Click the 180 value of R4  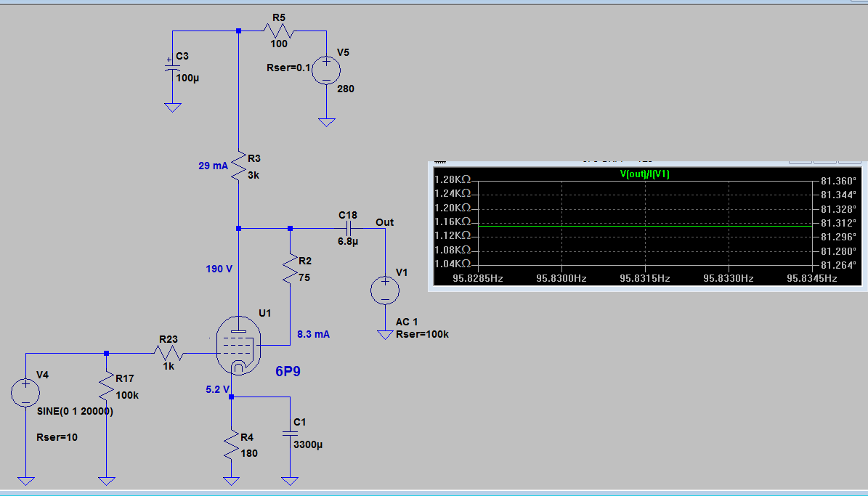[x=249, y=453]
